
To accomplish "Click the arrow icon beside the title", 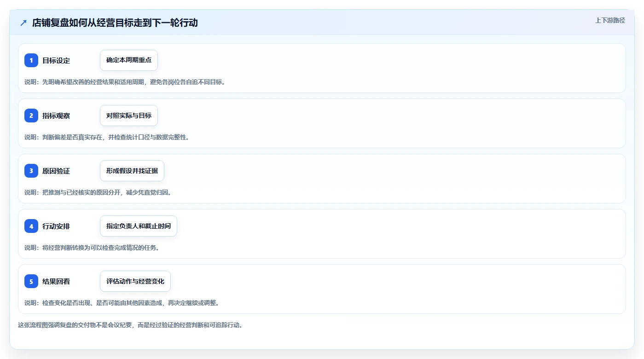I will [23, 23].
